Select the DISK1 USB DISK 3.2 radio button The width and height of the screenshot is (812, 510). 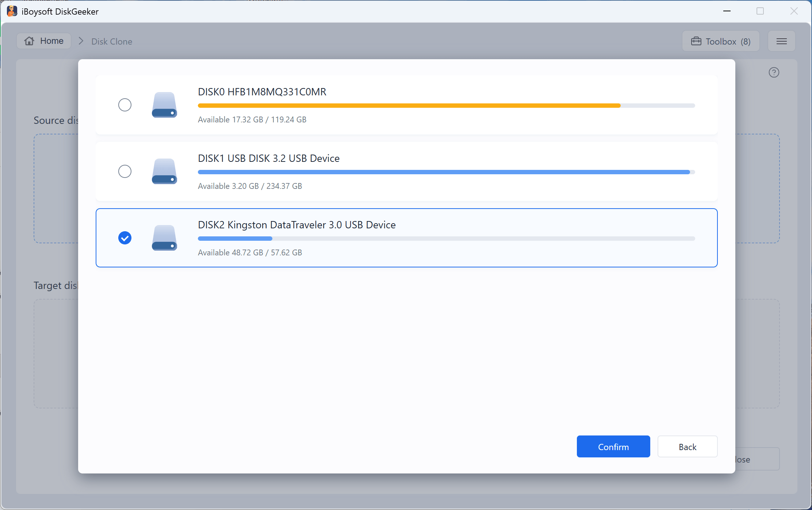(x=125, y=171)
